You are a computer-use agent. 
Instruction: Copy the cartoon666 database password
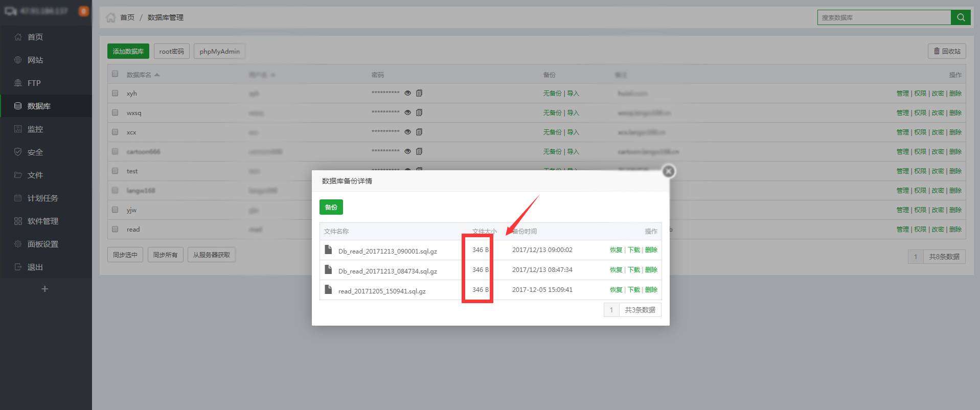pos(419,152)
